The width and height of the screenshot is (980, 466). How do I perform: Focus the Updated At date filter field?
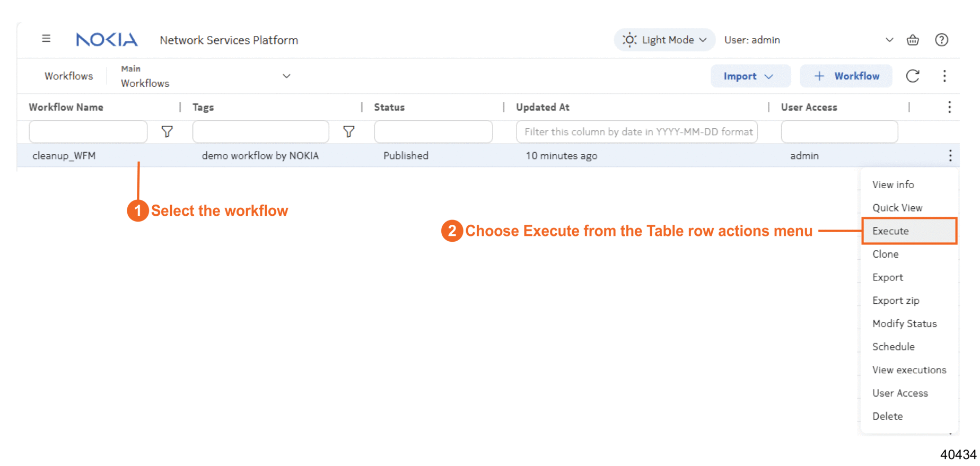[636, 132]
